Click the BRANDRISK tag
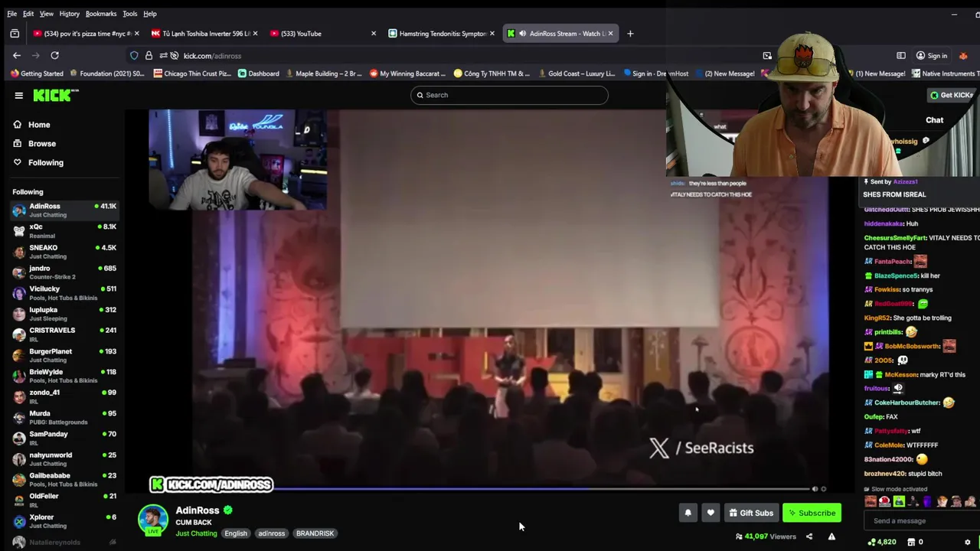 pyautogui.click(x=315, y=533)
